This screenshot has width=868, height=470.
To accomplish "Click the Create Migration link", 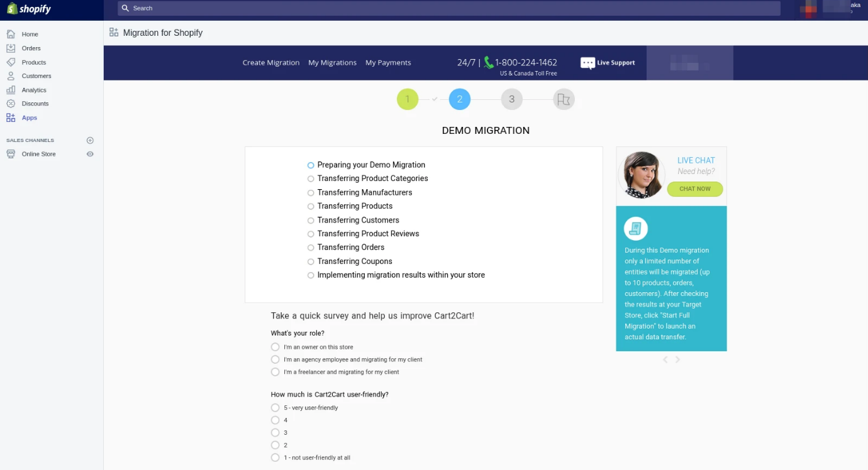I will (271, 63).
